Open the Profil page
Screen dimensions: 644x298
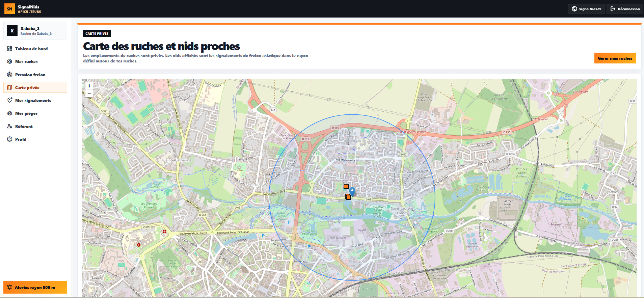click(x=35, y=139)
